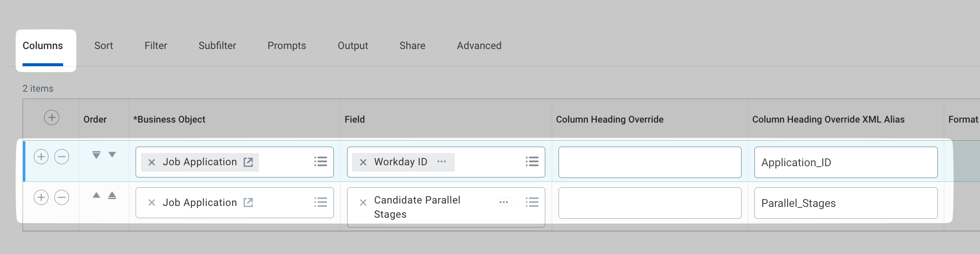The width and height of the screenshot is (980, 254).
Task: Click Column Heading Override box for Workday ID
Action: click(x=650, y=162)
